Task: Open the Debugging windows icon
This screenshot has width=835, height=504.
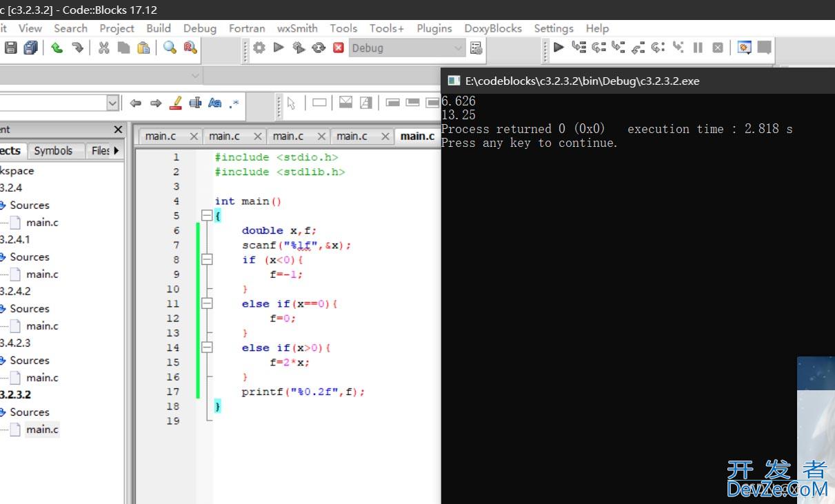Action: tap(744, 47)
